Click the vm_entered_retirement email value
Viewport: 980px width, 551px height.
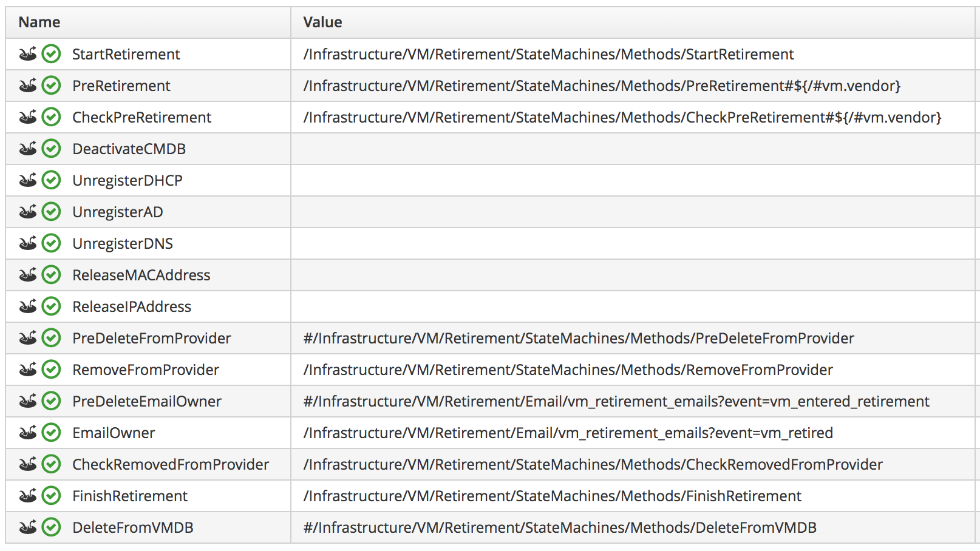click(616, 401)
